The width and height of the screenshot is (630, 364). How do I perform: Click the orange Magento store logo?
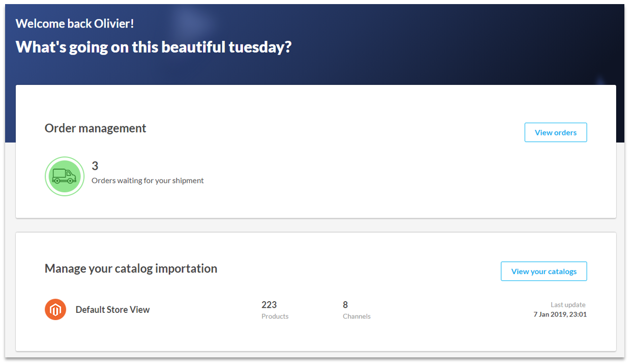click(55, 309)
